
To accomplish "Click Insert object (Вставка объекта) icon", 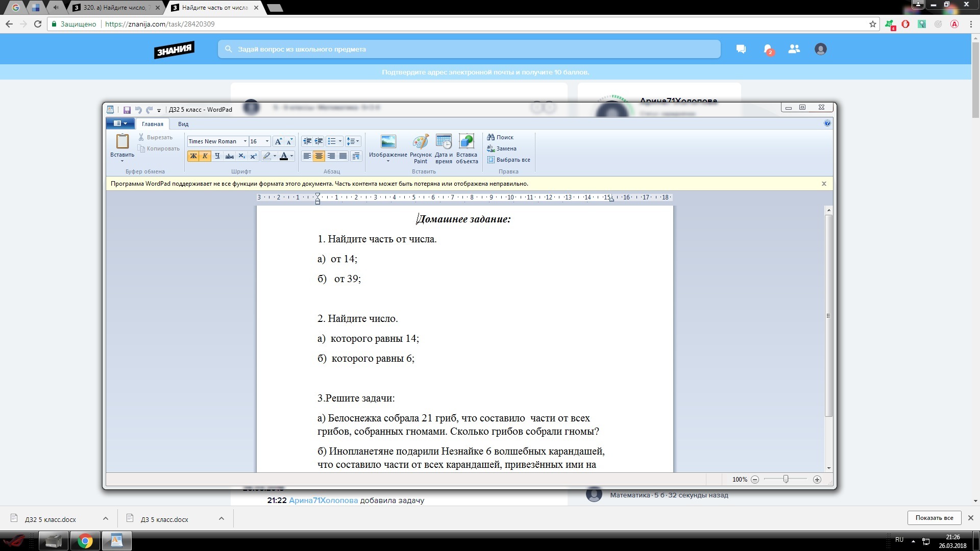I will pos(467,143).
